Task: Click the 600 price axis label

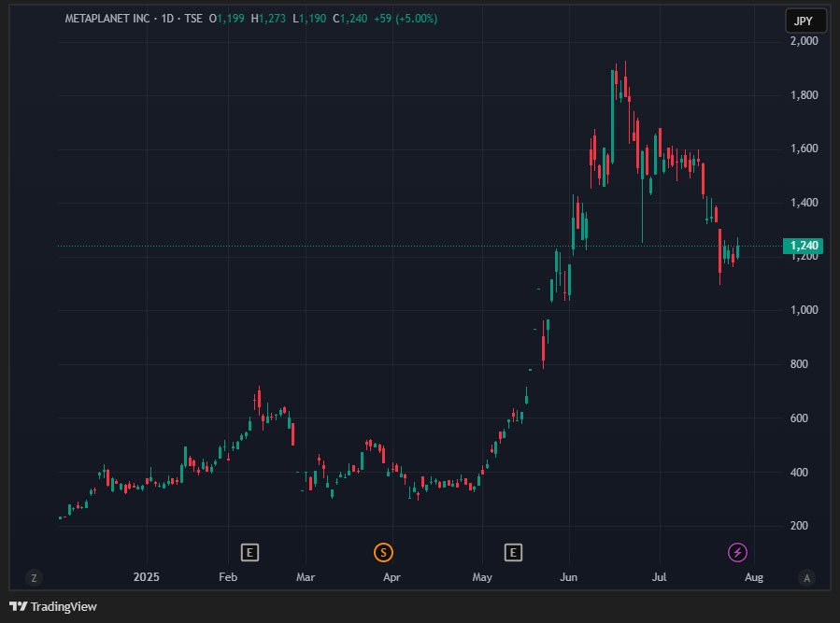Action: point(799,418)
